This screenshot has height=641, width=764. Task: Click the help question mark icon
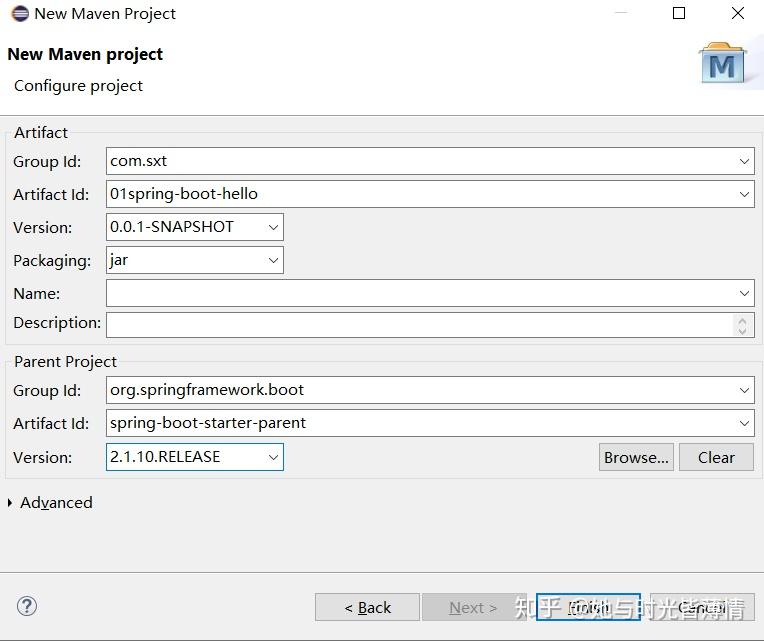coord(27,606)
